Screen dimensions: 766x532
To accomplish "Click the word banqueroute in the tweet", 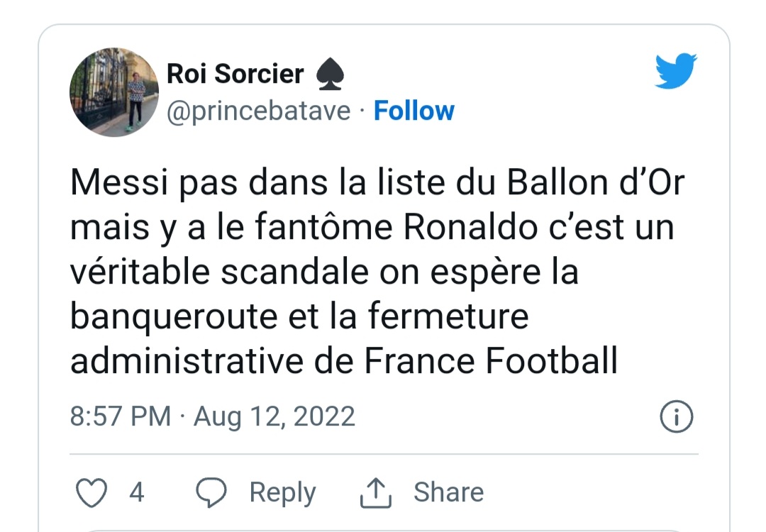I will 174,318.
